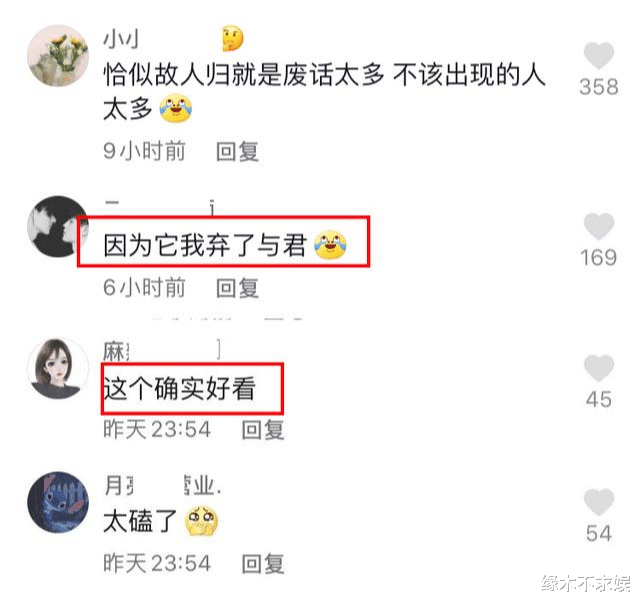Open username starting with 小小

(x=121, y=39)
